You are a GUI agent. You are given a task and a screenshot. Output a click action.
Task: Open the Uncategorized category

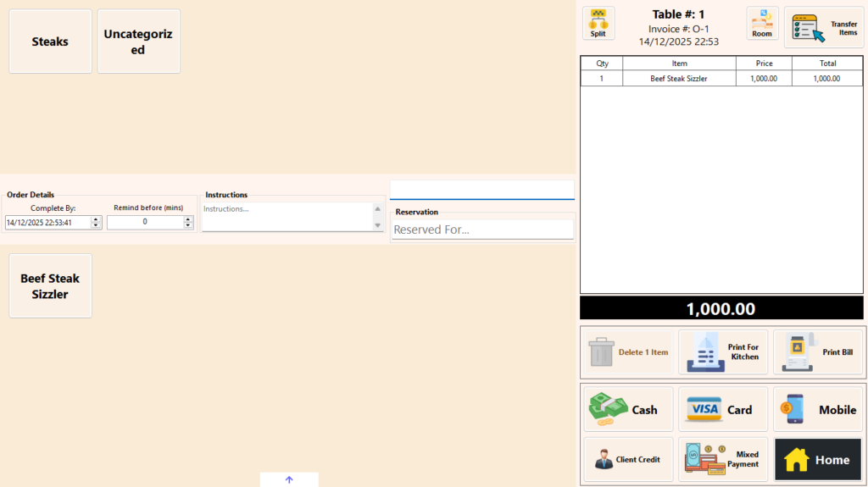[138, 42]
